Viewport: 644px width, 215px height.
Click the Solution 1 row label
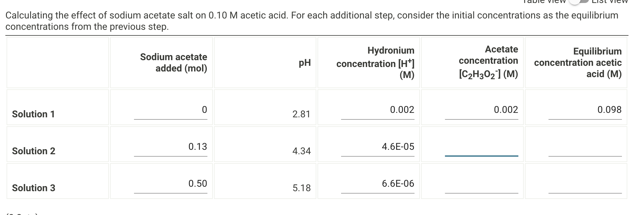click(x=33, y=114)
